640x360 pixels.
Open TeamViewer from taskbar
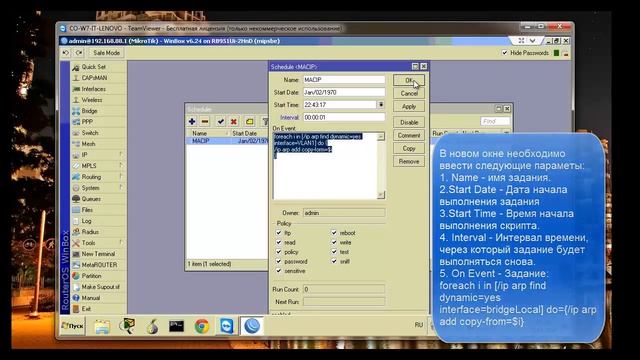pos(227,326)
